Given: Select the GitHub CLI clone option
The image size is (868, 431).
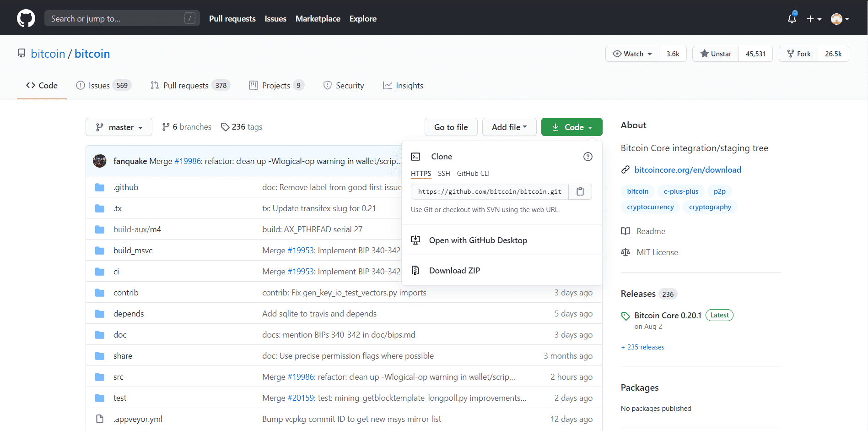Looking at the screenshot, I should coord(473,174).
